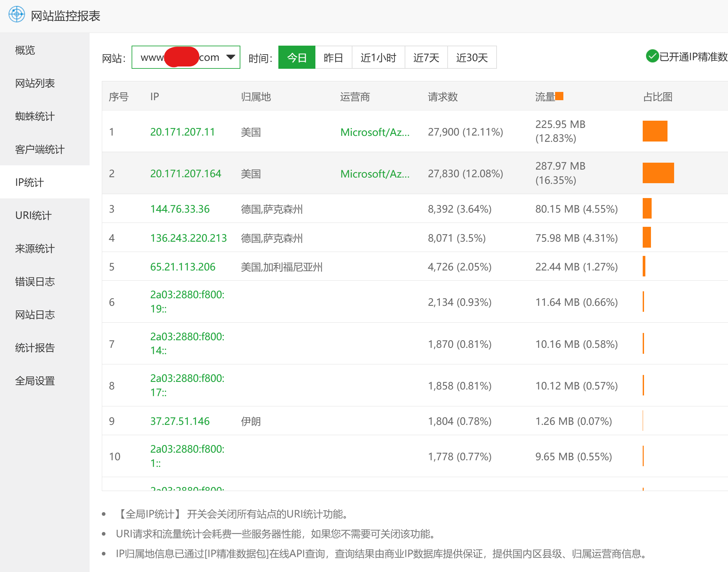Click the location 伊朗
The image size is (728, 572).
[251, 421]
